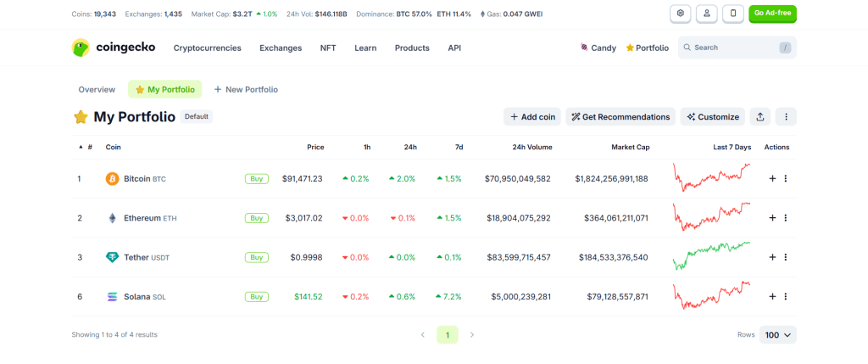The height and width of the screenshot is (364, 868).
Task: Click the mobile app phone icon
Action: (732, 14)
